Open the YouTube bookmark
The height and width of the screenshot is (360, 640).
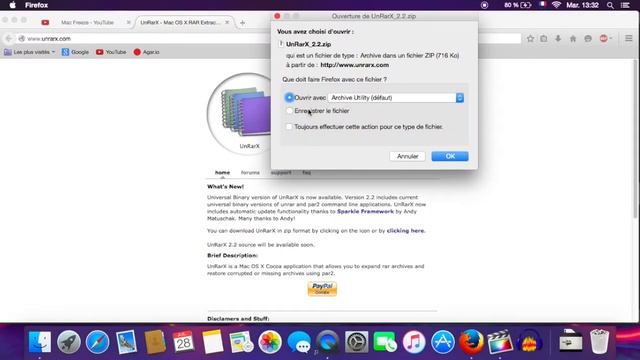(111, 52)
